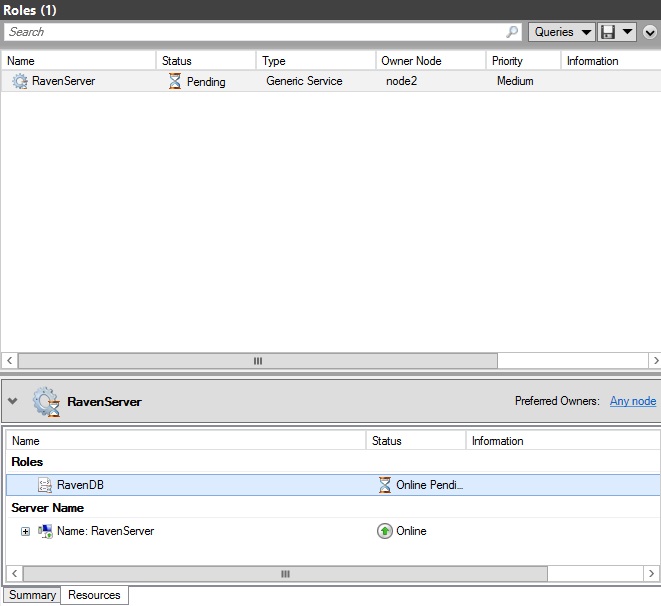
Task: Click the roles list right scroll arrow
Action: 655,361
